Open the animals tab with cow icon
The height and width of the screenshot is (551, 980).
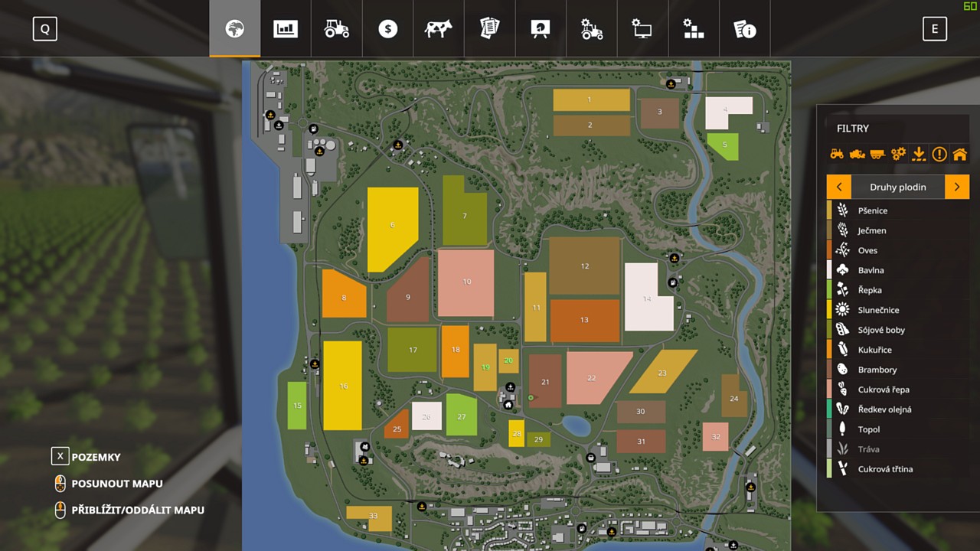[439, 29]
